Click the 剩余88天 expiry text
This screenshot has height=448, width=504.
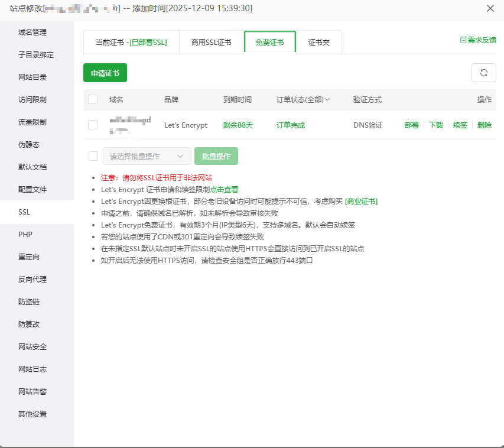(238, 125)
